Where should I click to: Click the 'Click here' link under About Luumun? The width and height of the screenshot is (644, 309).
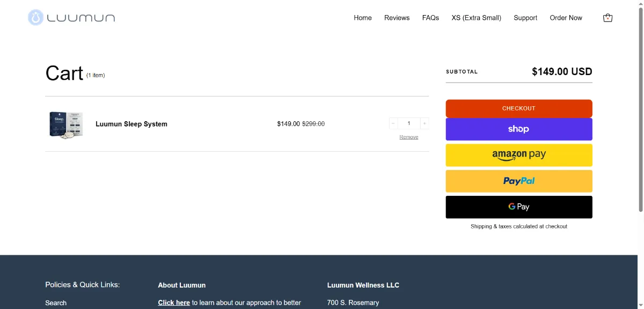[x=174, y=303]
